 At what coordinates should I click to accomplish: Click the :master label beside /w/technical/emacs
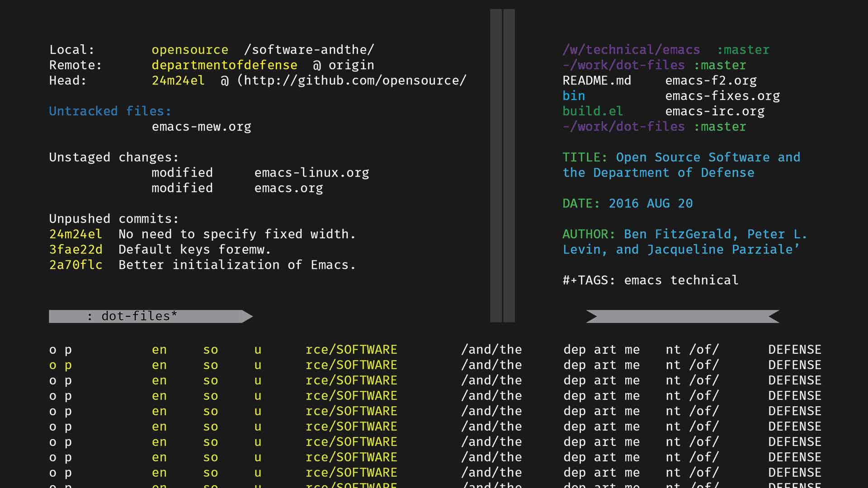[743, 50]
